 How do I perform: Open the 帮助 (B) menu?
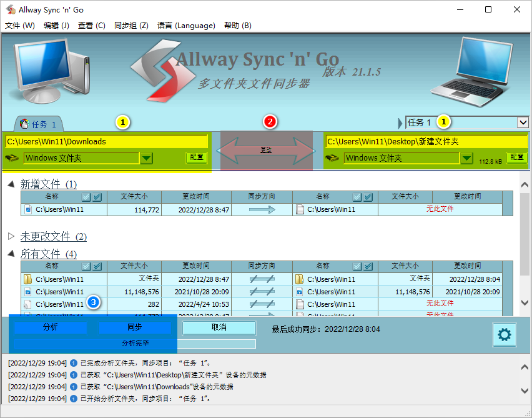coord(238,26)
